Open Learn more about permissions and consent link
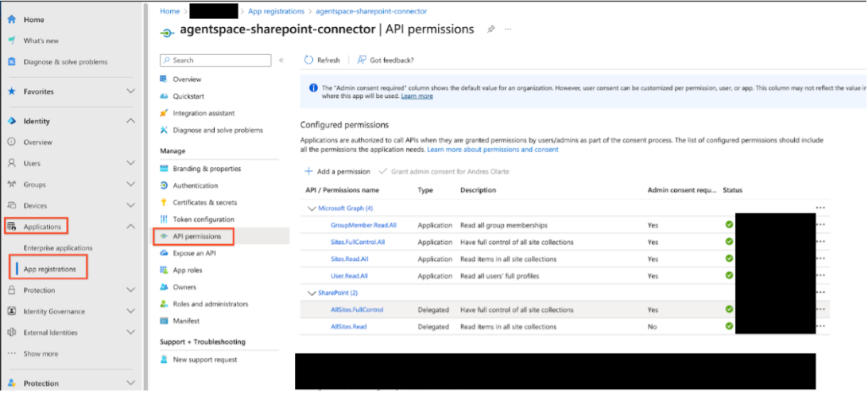Image resolution: width=868 pixels, height=393 pixels. tap(493, 150)
